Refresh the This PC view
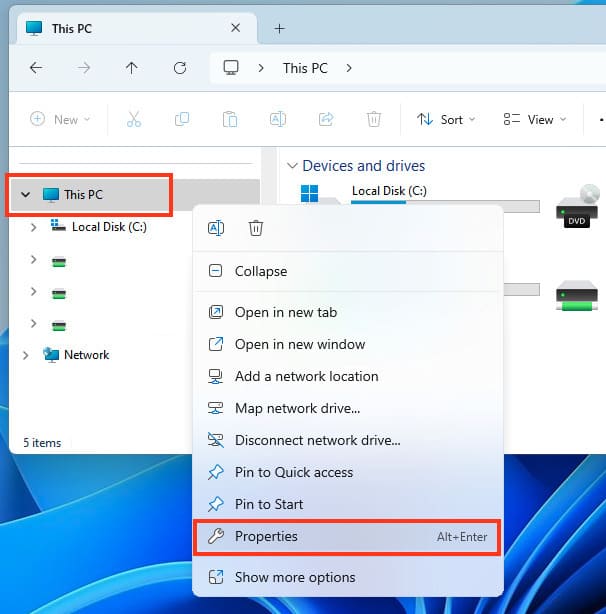606x614 pixels. pos(180,68)
